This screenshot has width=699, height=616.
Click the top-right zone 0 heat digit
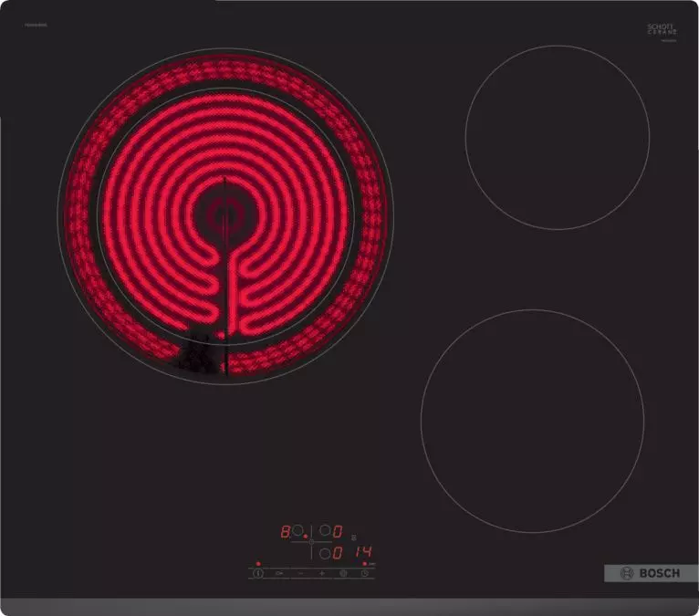pos(338,531)
